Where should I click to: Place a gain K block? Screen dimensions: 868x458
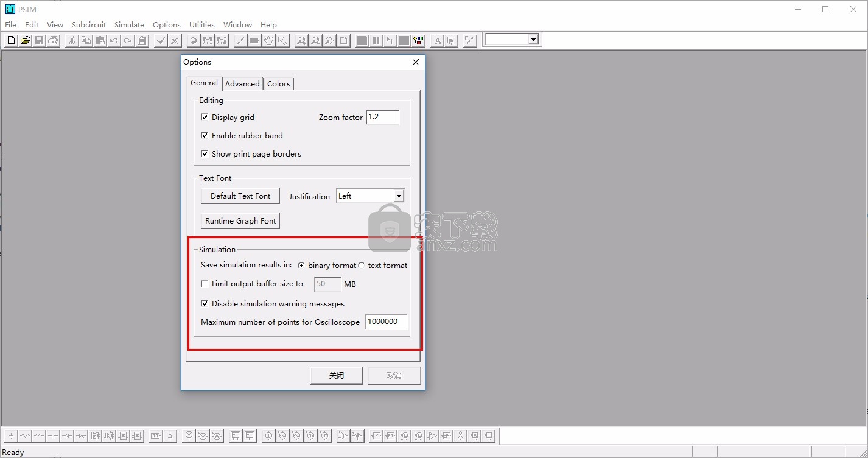(376, 435)
